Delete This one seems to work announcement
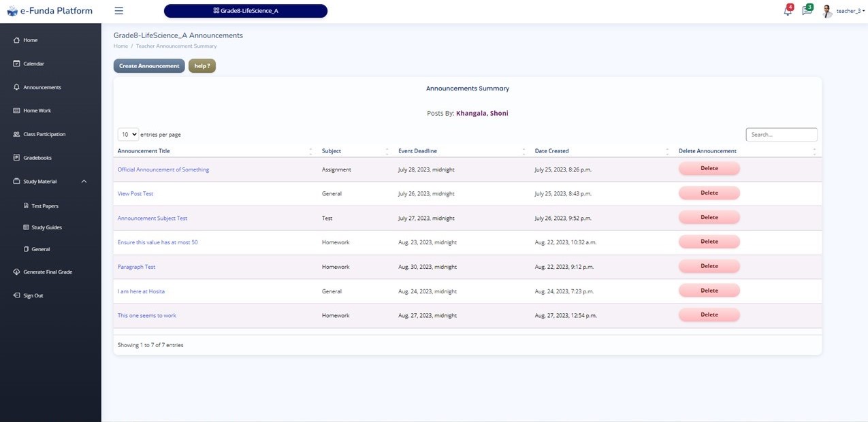The height and width of the screenshot is (422, 868). pos(709,314)
